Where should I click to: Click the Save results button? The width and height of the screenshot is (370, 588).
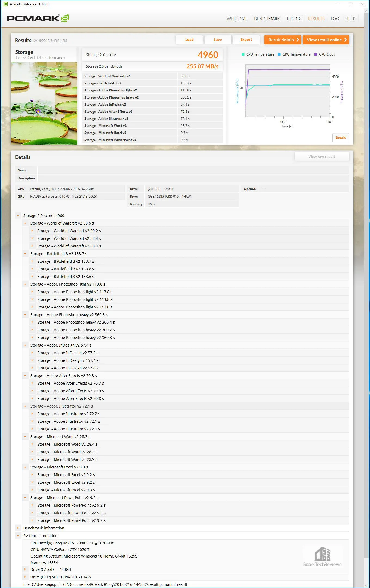pos(218,39)
